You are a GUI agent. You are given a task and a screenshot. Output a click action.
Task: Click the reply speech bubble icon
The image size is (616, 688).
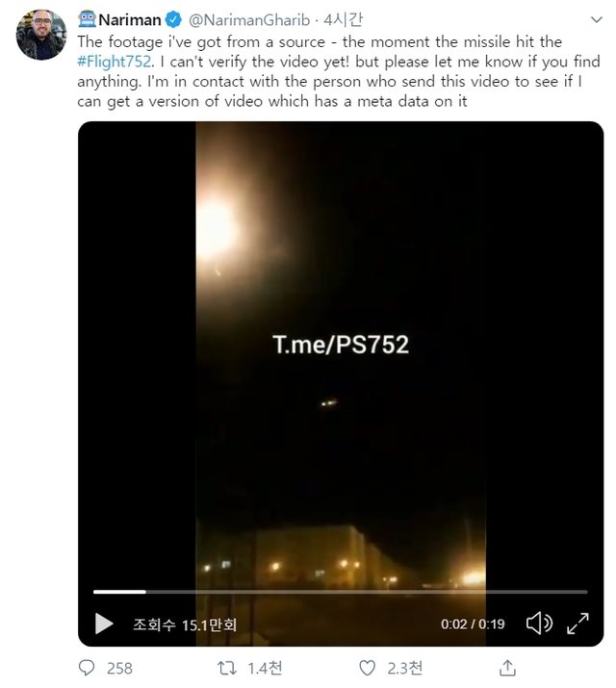87,668
